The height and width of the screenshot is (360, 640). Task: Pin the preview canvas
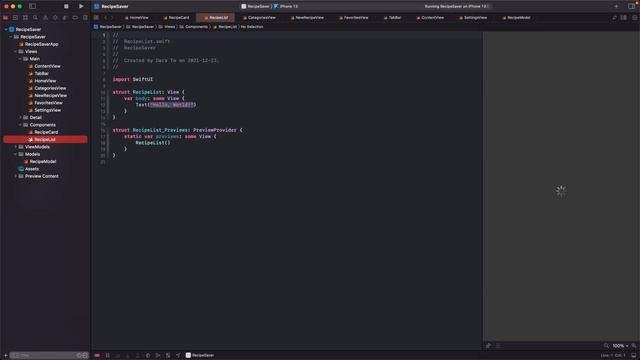489,346
